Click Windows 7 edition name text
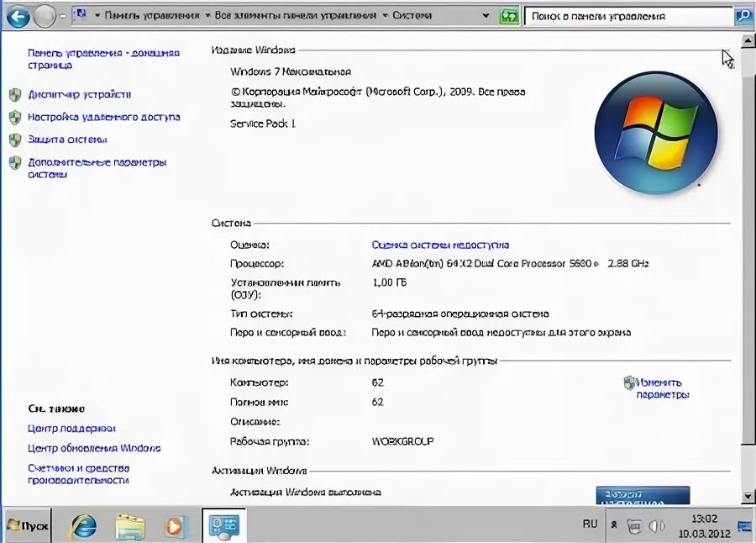The width and height of the screenshot is (756, 543). [x=291, y=72]
